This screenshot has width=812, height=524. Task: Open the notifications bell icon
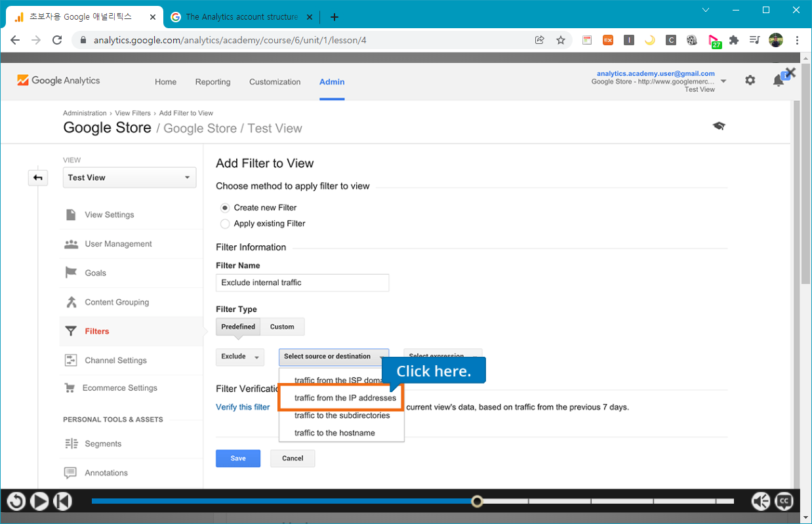(778, 81)
